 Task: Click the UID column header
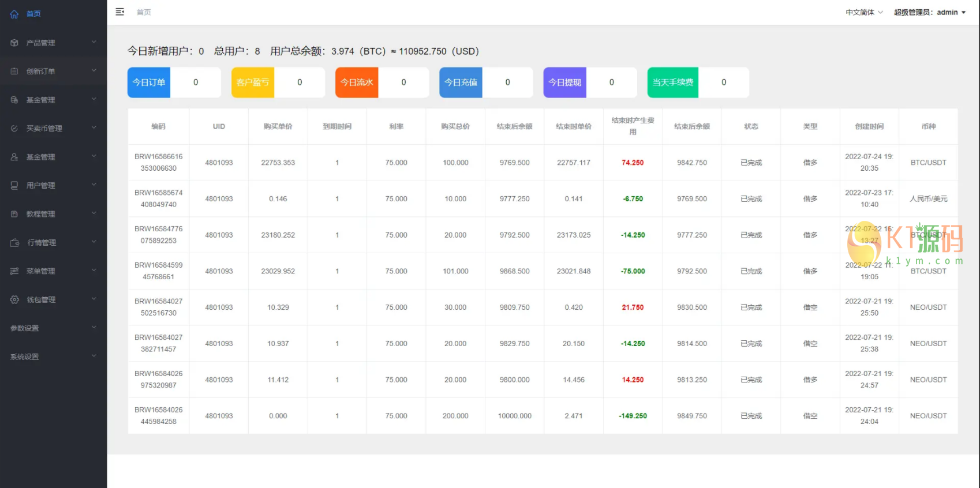[219, 126]
